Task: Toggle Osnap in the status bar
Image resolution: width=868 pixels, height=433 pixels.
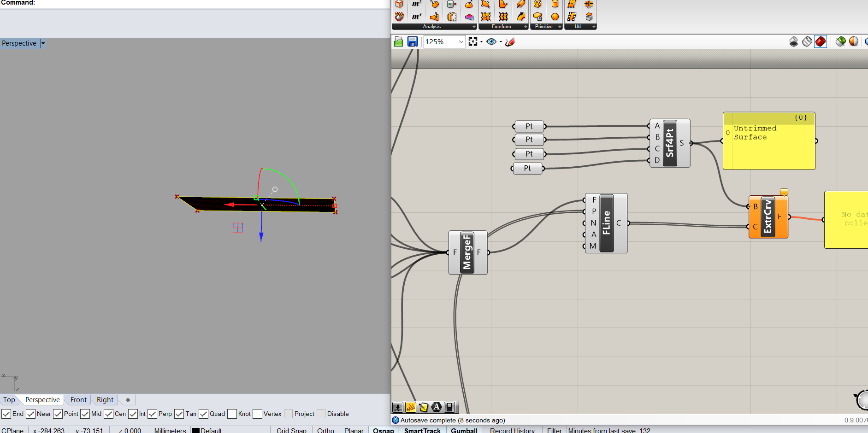Action: click(x=384, y=430)
